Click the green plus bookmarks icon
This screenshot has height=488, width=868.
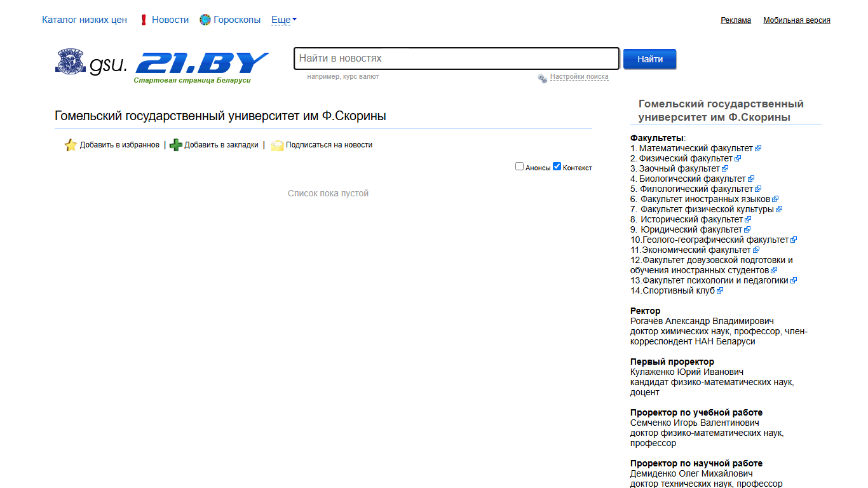[176, 145]
